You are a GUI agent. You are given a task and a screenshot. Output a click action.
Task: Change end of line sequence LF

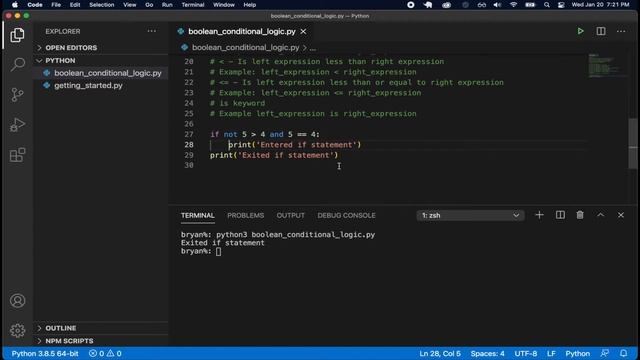(551, 353)
